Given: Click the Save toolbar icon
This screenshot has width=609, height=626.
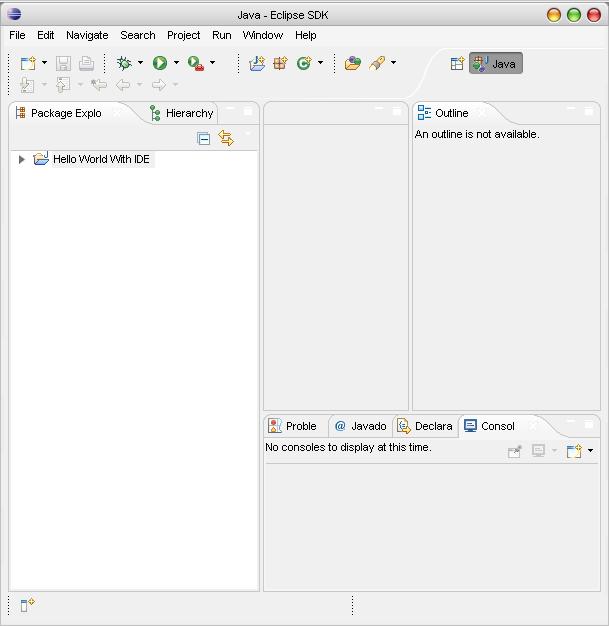Looking at the screenshot, I should coord(63,63).
